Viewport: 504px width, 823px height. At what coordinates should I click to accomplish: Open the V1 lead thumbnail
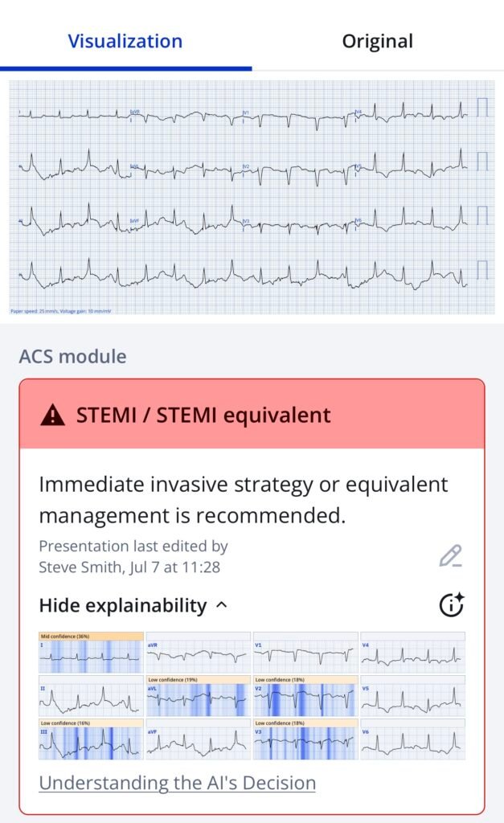[305, 653]
